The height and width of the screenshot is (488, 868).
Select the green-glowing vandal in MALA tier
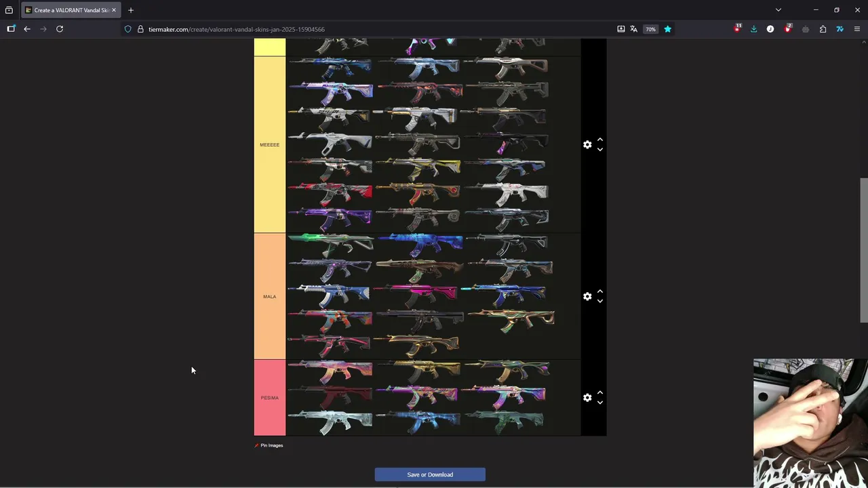click(330, 245)
